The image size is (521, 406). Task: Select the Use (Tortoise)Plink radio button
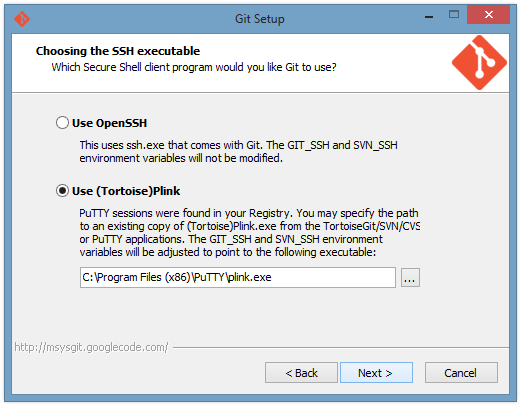click(62, 191)
